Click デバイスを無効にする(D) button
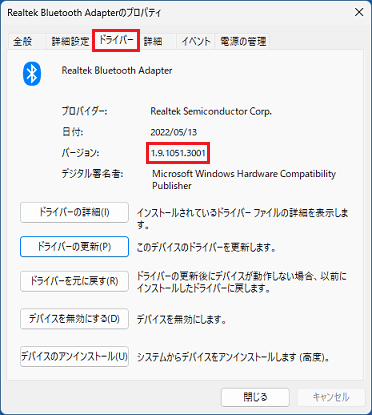 click(x=74, y=319)
